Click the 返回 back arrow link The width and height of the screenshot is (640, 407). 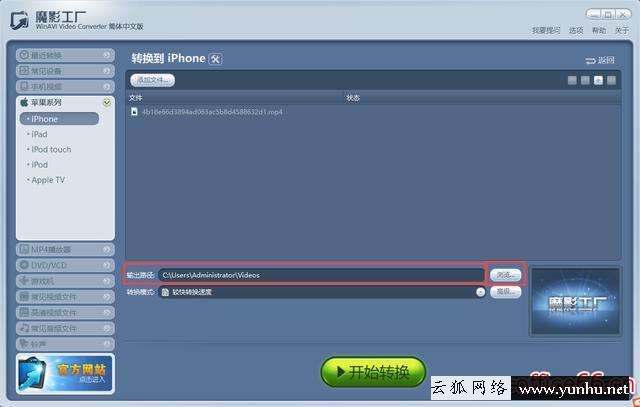[600, 60]
